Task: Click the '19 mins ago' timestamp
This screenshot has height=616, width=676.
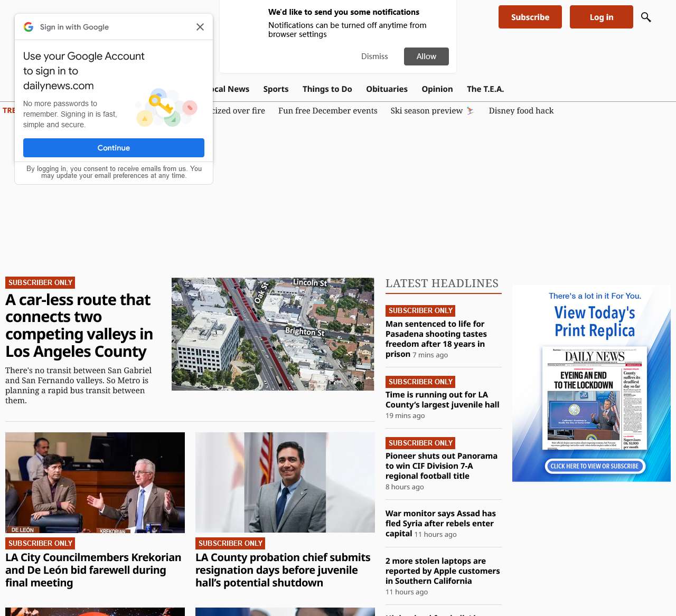Action: pos(405,416)
